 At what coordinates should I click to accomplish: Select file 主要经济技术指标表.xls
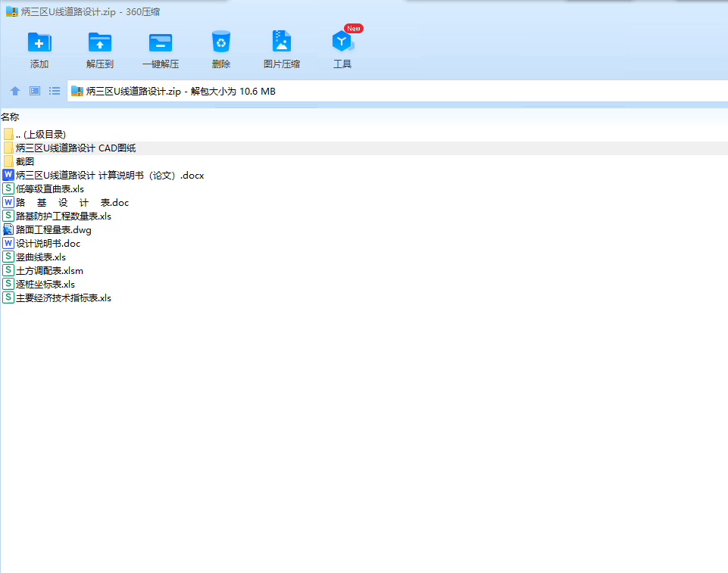pos(64,298)
